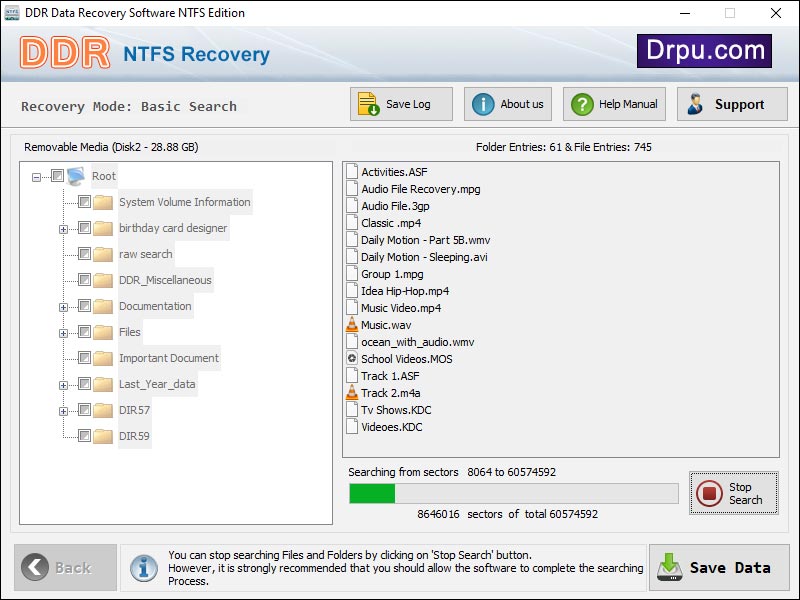Viewport: 800px width, 600px height.
Task: Check the Activities.ASF checkbox
Action: (353, 171)
